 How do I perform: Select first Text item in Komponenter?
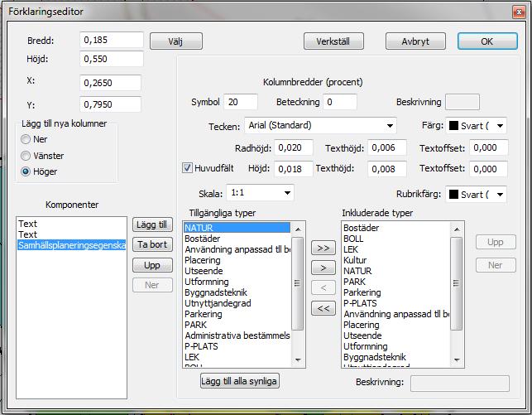click(x=71, y=224)
